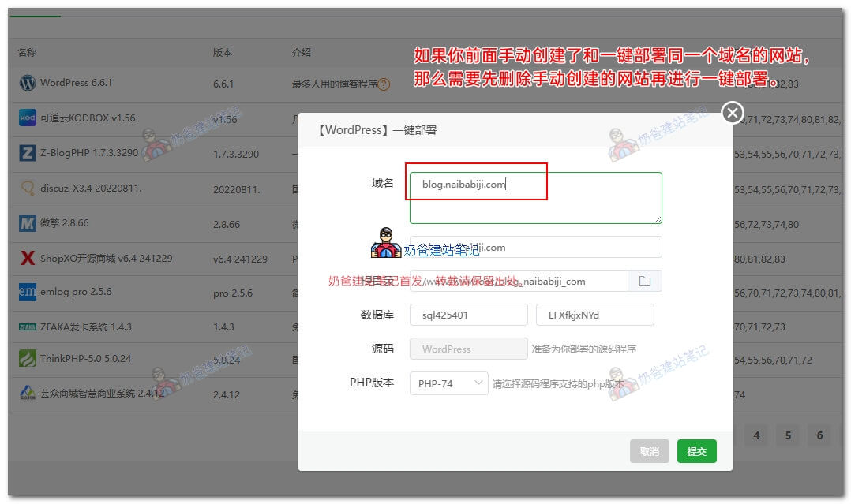The image size is (851, 504).
Task: Click the 提交 submit button
Action: [696, 451]
